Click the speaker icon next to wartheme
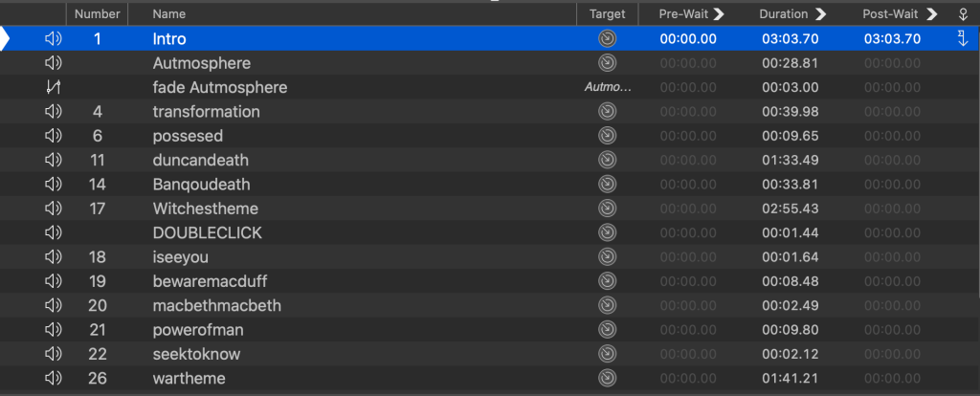 (x=54, y=379)
